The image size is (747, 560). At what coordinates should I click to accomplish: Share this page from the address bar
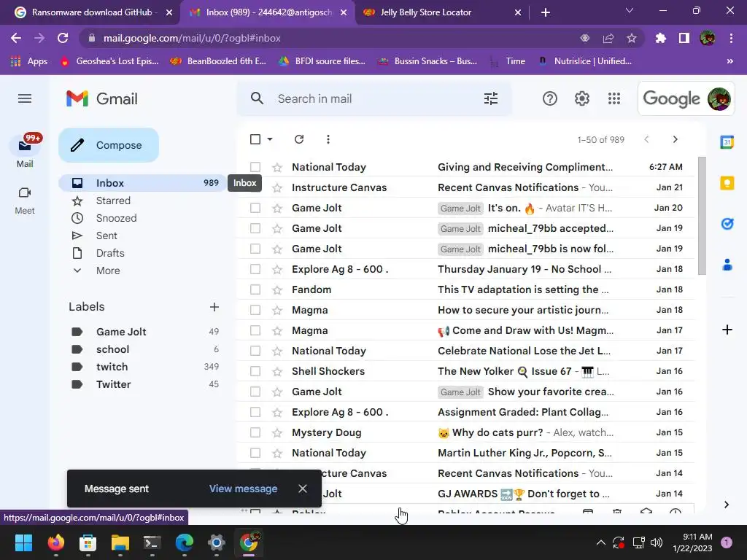pyautogui.click(x=608, y=38)
